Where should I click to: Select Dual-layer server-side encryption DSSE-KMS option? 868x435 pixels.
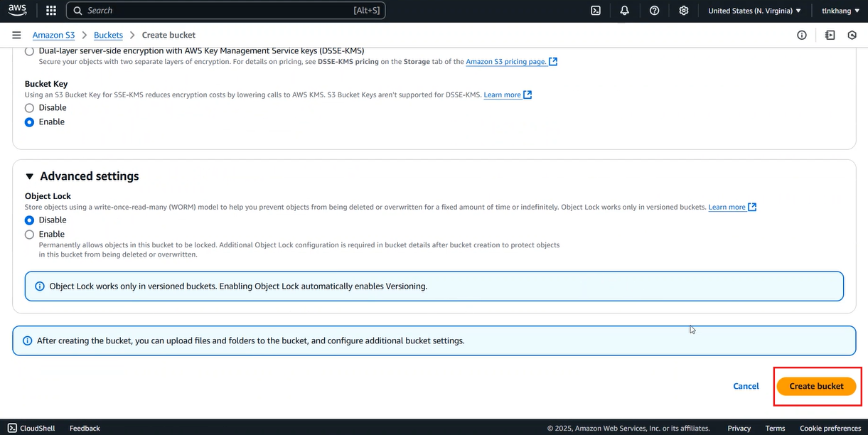click(29, 51)
